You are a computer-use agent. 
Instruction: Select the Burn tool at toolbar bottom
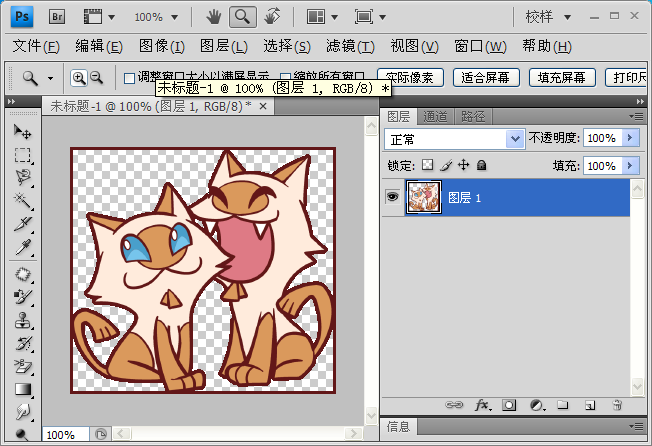click(22, 434)
